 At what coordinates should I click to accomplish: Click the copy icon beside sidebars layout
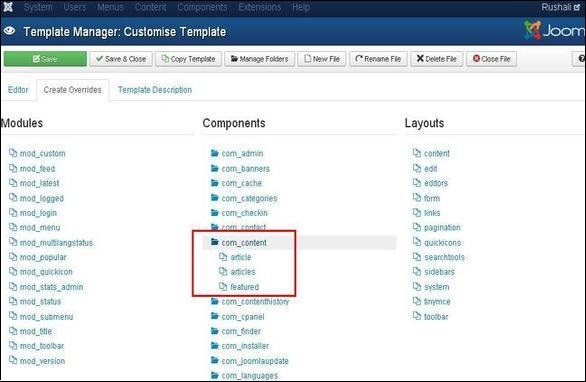(x=417, y=271)
